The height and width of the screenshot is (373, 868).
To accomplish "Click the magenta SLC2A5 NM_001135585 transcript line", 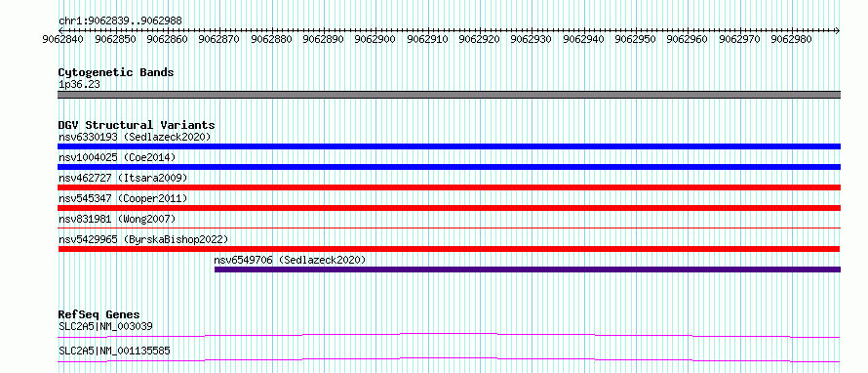I will 449,359.
